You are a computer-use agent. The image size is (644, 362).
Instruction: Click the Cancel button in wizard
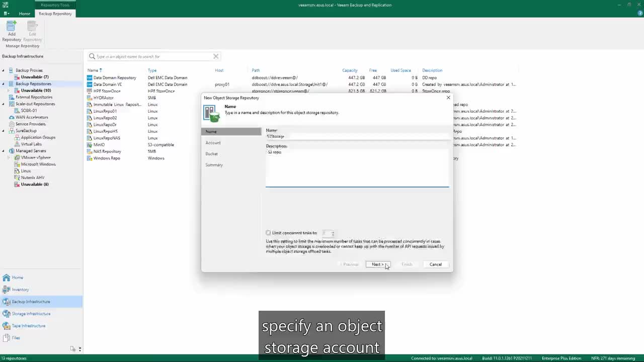click(x=436, y=264)
